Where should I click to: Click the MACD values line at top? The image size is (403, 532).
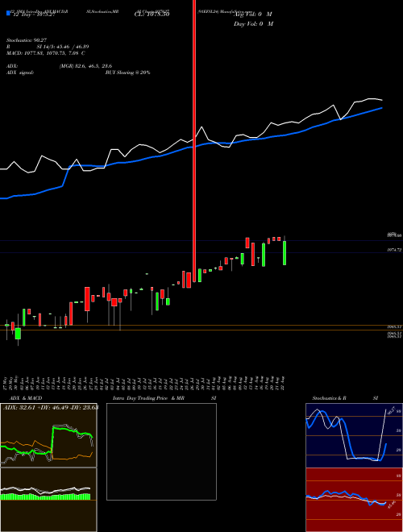pos(45,53)
